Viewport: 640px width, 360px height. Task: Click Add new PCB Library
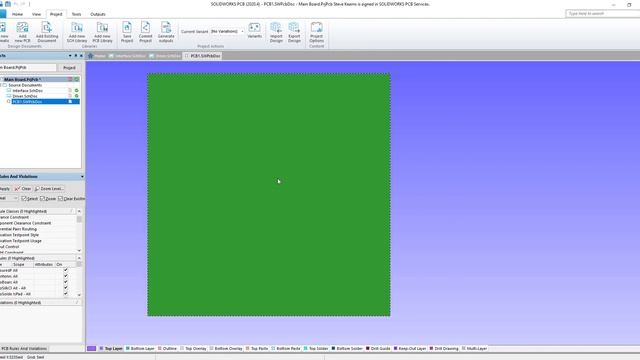(102, 32)
